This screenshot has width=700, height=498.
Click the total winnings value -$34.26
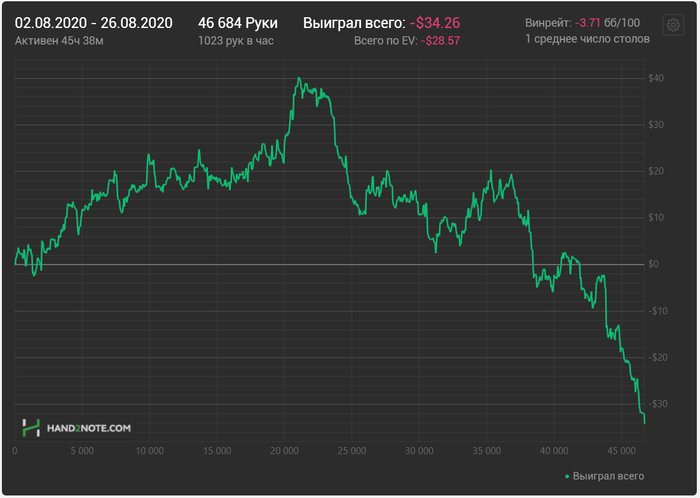click(x=435, y=23)
